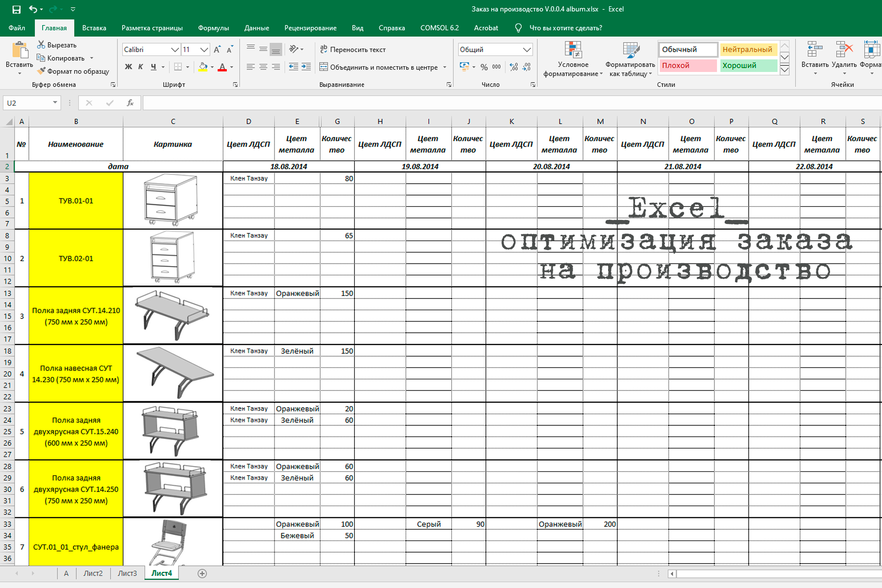Toggle italic formatting (К)

[x=141, y=66]
